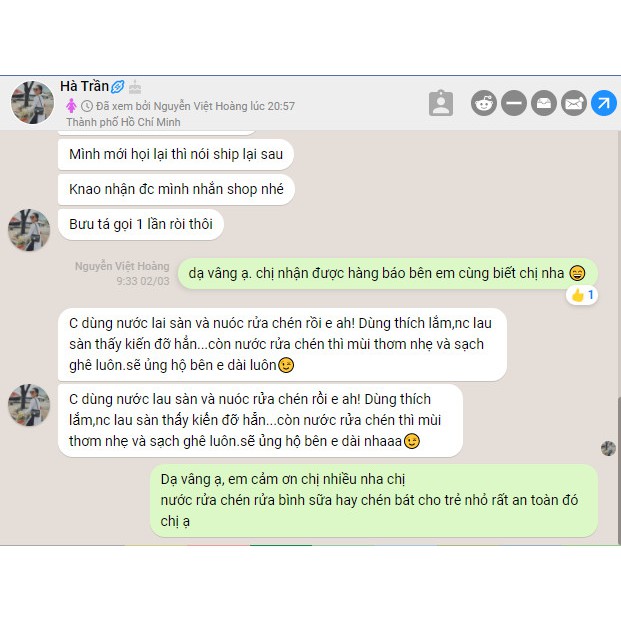This screenshot has width=621, height=621.
Task: Click the thumbs-up reaction count badge
Action: (x=582, y=295)
